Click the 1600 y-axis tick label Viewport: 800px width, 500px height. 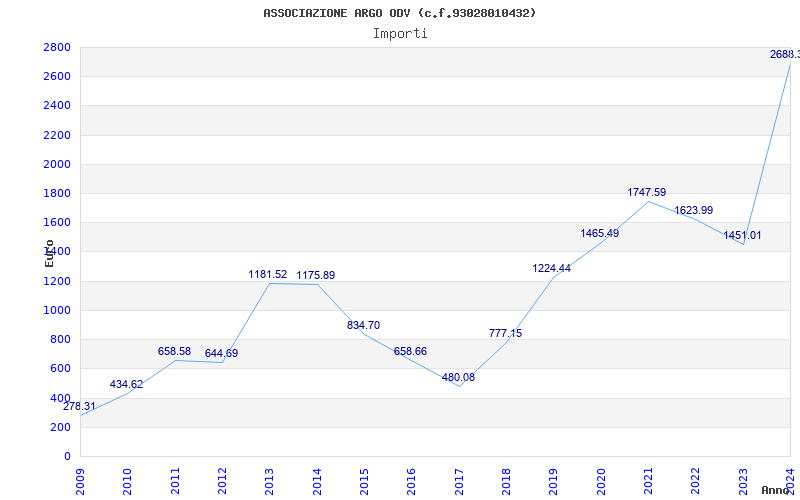pyautogui.click(x=58, y=223)
